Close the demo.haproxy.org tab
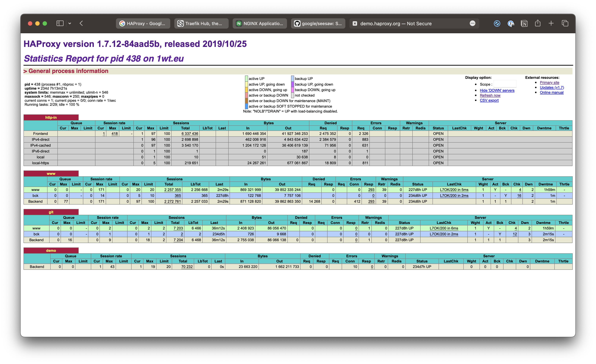This screenshot has height=364, width=596. tap(355, 23)
